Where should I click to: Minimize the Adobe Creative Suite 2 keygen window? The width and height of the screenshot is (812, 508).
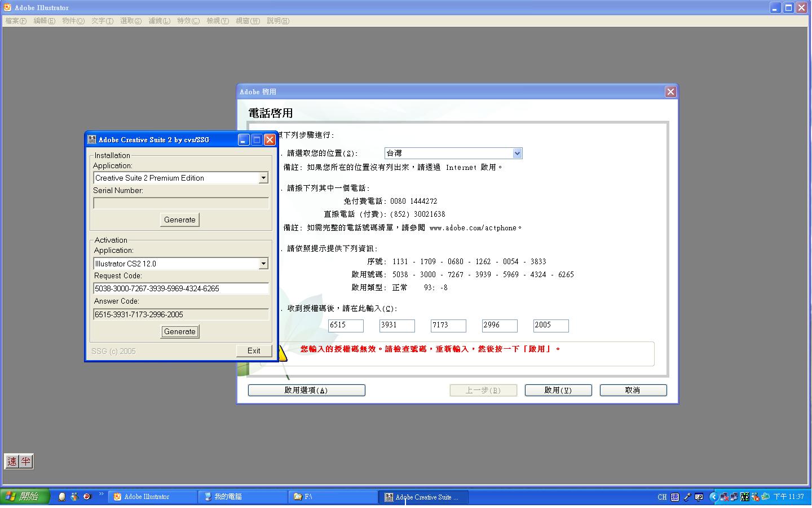click(x=244, y=139)
